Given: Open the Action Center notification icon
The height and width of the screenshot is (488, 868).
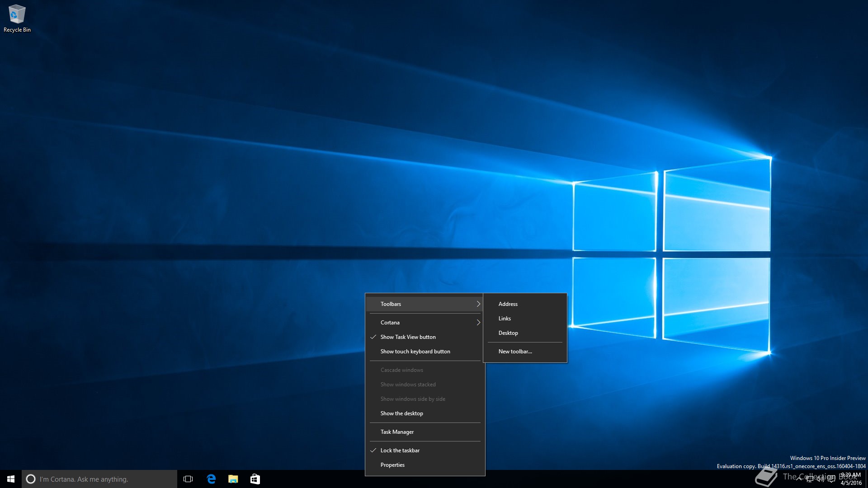Looking at the screenshot, I should pos(831,479).
